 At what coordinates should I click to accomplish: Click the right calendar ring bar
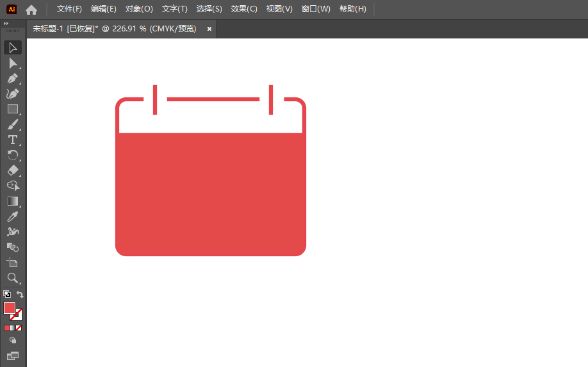[271, 100]
